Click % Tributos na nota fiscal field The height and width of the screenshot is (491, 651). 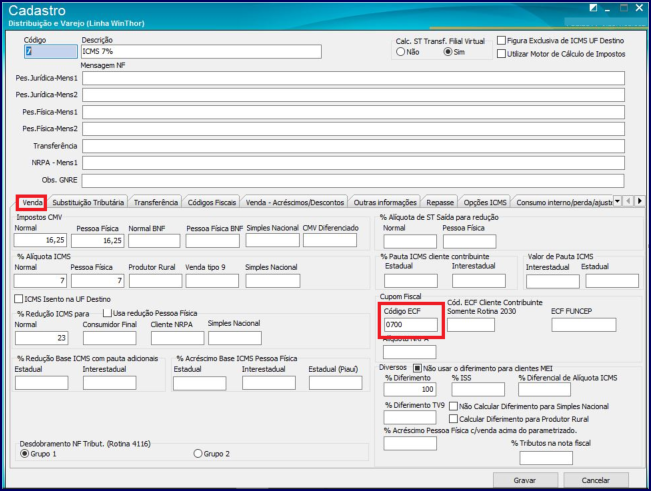pos(546,458)
